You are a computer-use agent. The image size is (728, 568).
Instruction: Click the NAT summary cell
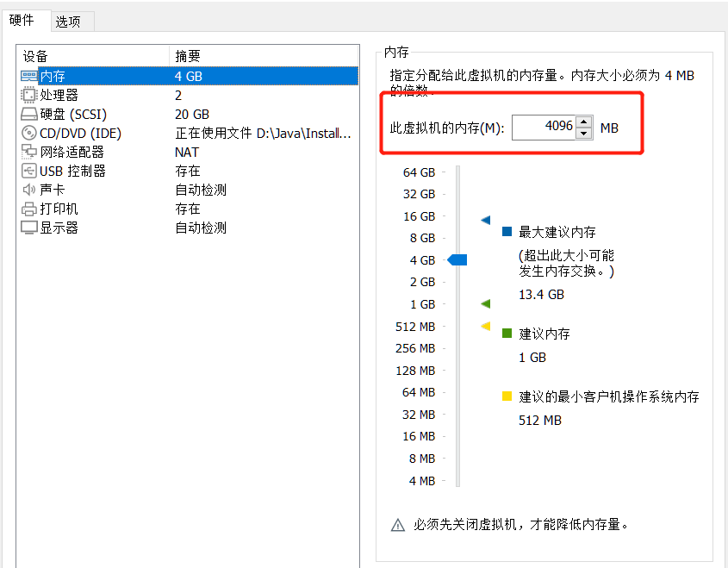click(187, 152)
